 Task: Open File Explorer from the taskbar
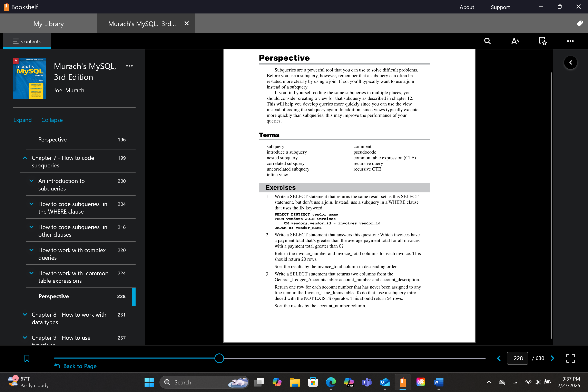(x=295, y=382)
